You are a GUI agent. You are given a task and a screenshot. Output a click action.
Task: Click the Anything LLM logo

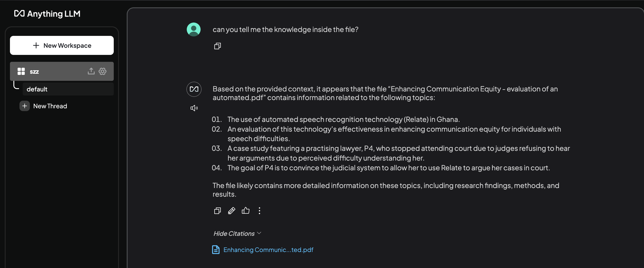point(47,13)
